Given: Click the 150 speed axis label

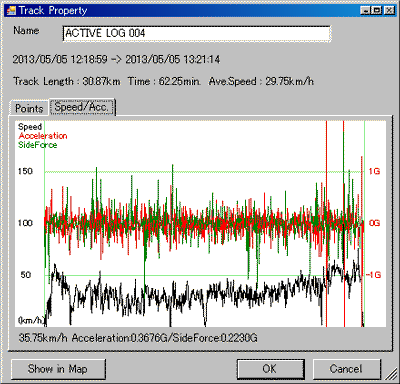Looking at the screenshot, I should point(25,171).
